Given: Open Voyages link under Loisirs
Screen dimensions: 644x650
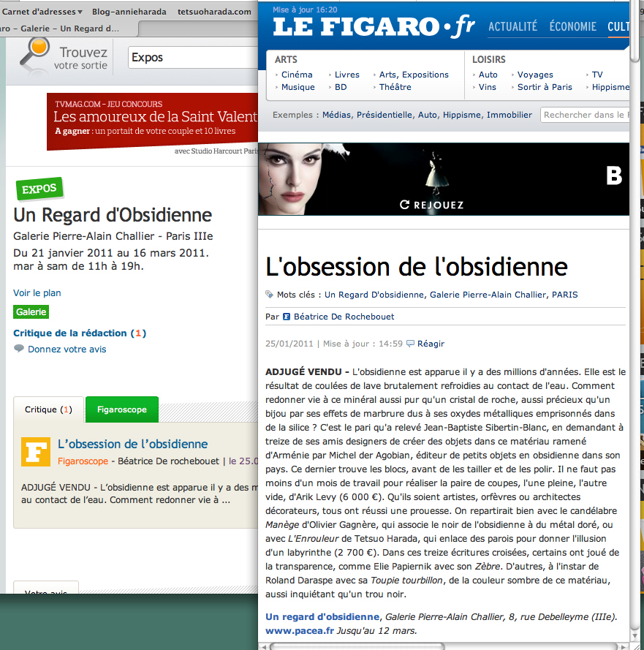Looking at the screenshot, I should click(x=535, y=75).
